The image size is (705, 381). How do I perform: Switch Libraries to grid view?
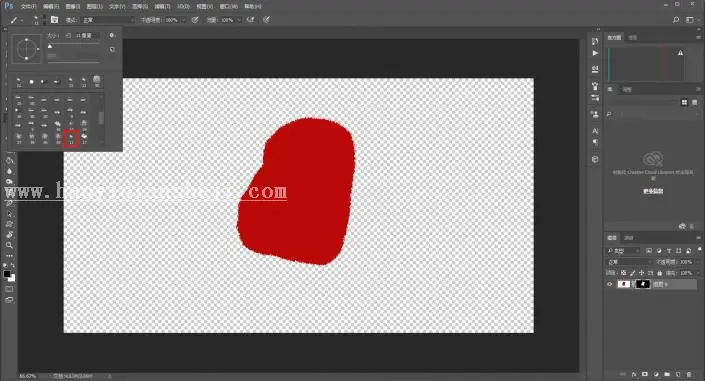click(x=684, y=103)
